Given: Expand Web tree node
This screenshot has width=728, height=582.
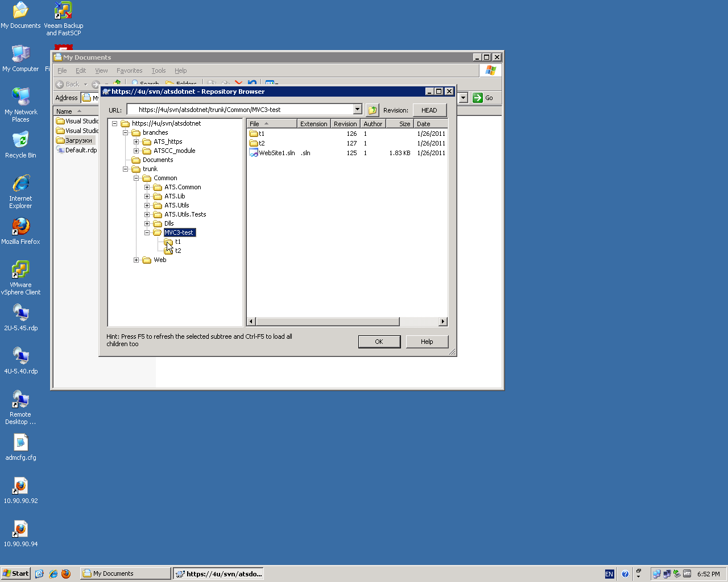Looking at the screenshot, I should 136,260.
